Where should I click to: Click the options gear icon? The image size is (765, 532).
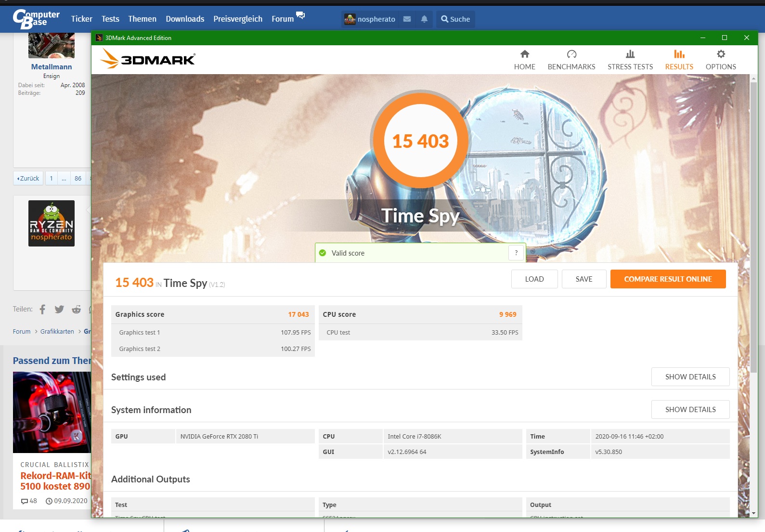721,54
